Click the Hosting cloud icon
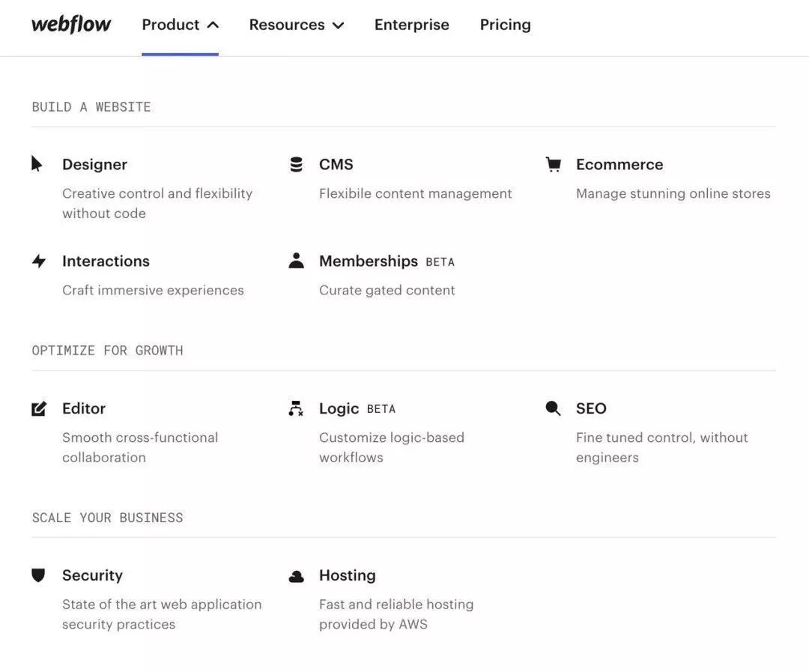 coord(297,576)
